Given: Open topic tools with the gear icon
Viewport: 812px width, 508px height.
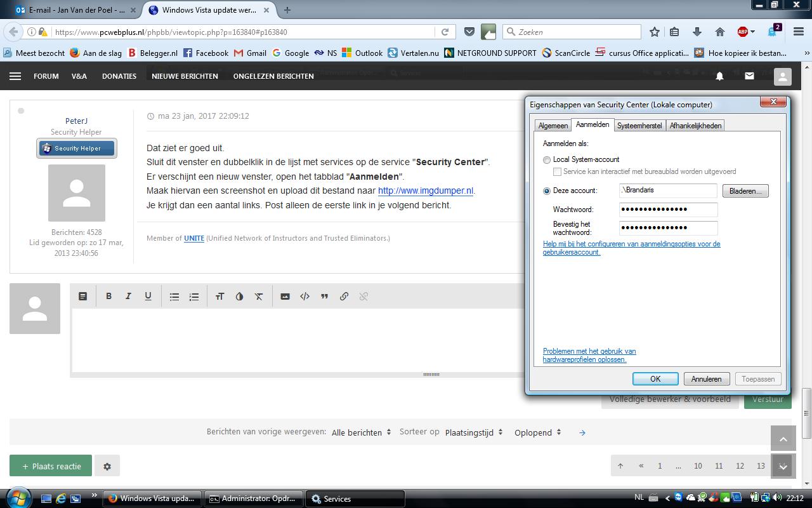Looking at the screenshot, I should pos(107,466).
